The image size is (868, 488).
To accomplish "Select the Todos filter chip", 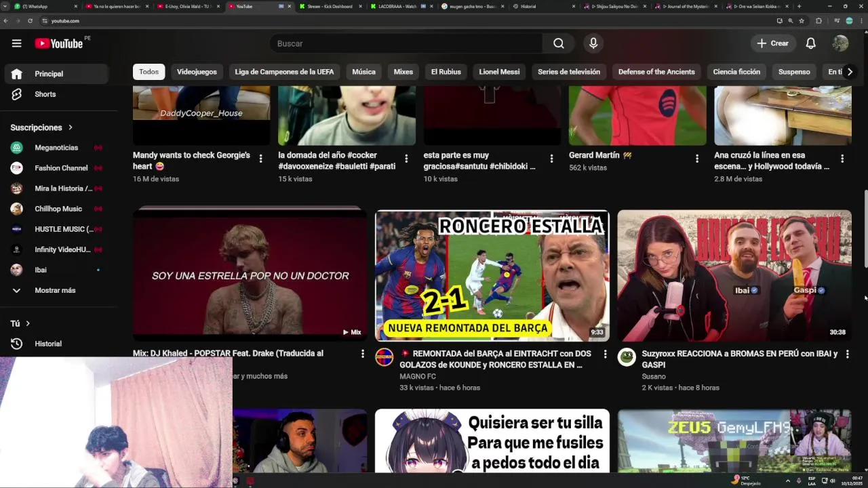I will (x=149, y=72).
